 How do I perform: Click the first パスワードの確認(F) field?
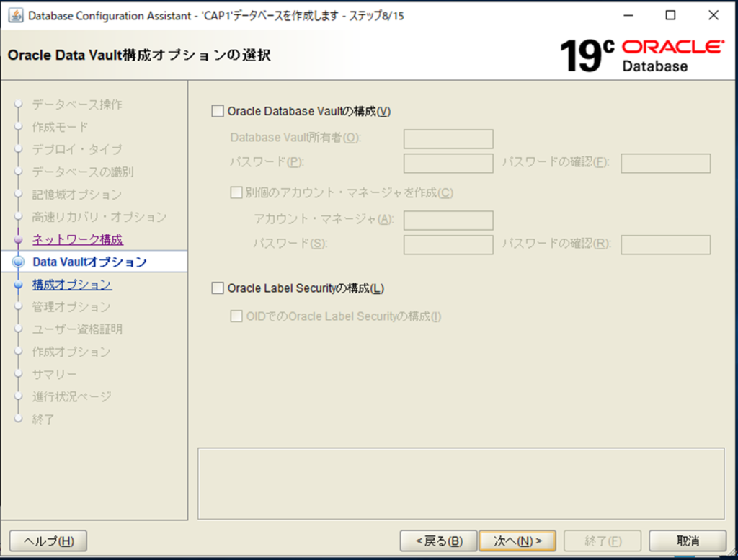pos(665,164)
